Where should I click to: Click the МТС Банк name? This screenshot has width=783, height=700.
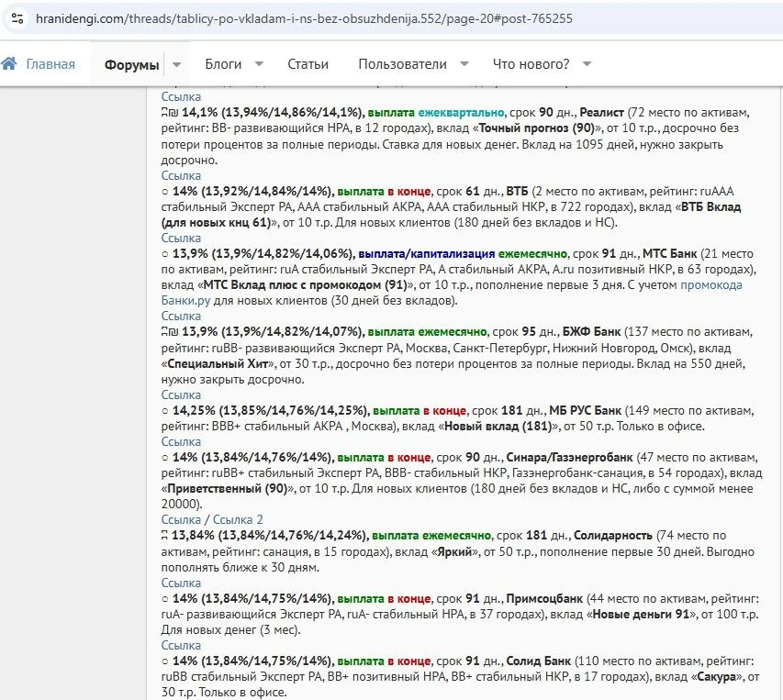tap(669, 253)
